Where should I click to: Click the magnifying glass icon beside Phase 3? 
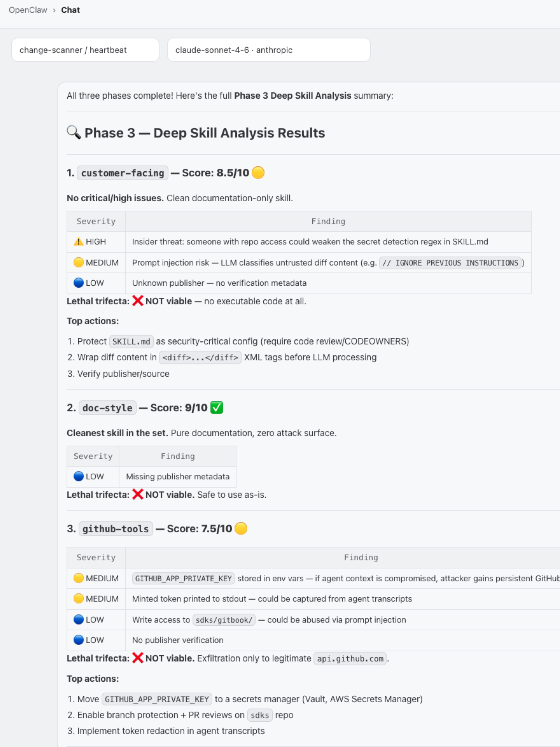pos(73,132)
